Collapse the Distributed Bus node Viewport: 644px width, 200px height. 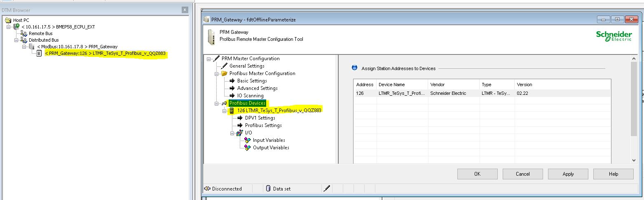(x=16, y=40)
